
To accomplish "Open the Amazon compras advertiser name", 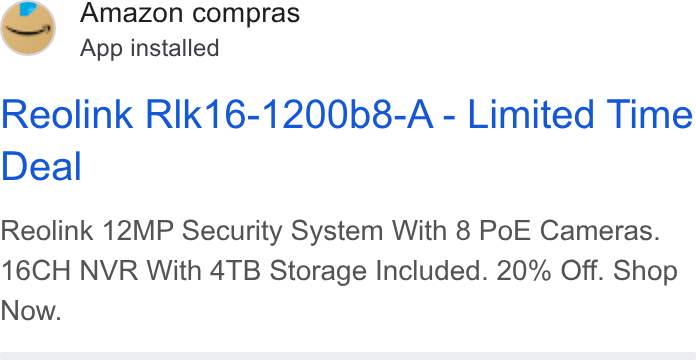I will 190,13.
